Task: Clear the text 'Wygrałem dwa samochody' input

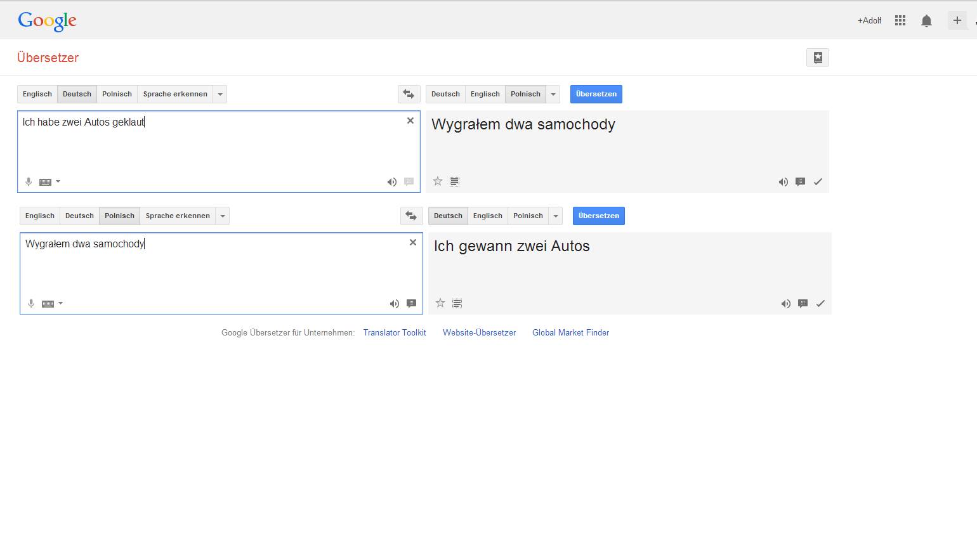Action: click(413, 242)
